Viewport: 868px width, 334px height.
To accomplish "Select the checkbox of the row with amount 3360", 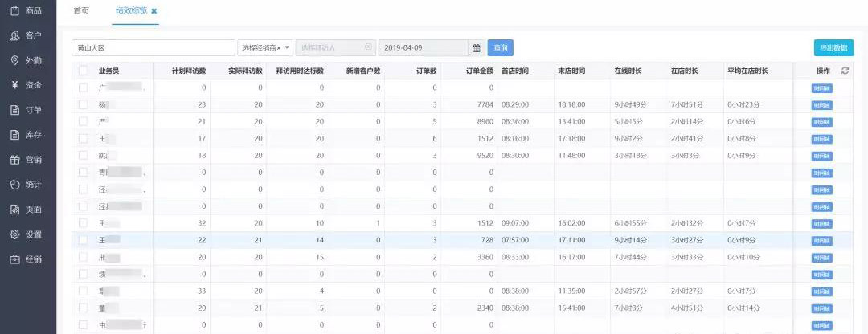I will click(x=83, y=257).
